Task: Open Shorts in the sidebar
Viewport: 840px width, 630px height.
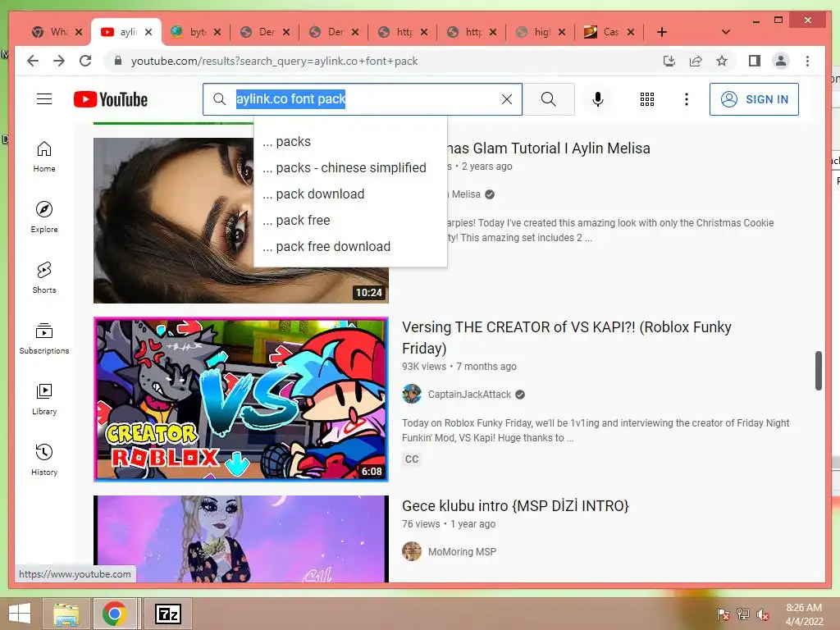Action: (44, 277)
